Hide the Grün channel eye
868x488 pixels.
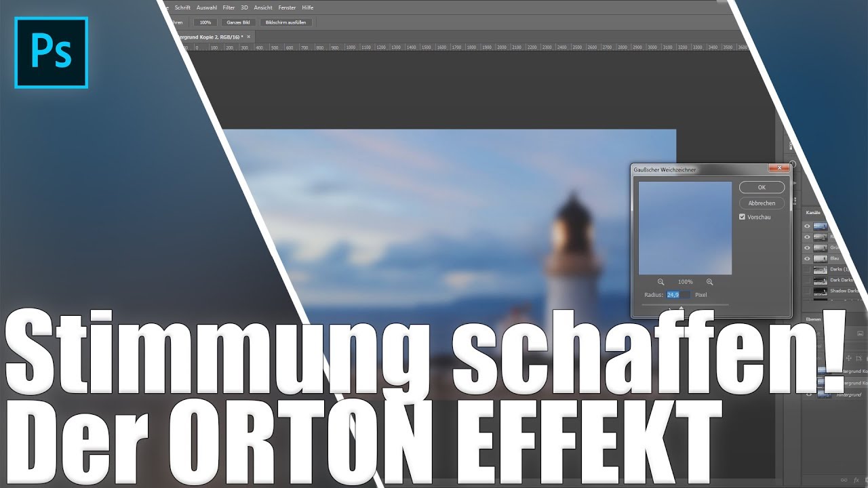click(x=807, y=248)
